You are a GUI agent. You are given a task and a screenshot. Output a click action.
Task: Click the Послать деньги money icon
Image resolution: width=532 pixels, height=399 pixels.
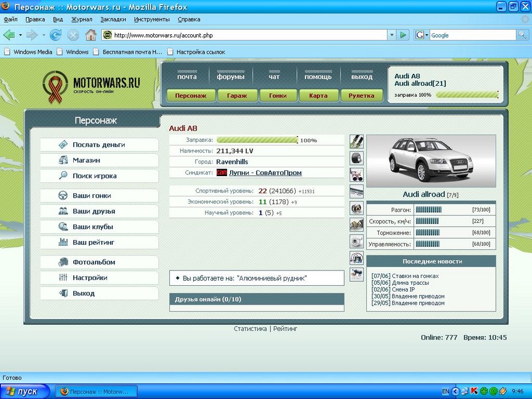(x=63, y=145)
